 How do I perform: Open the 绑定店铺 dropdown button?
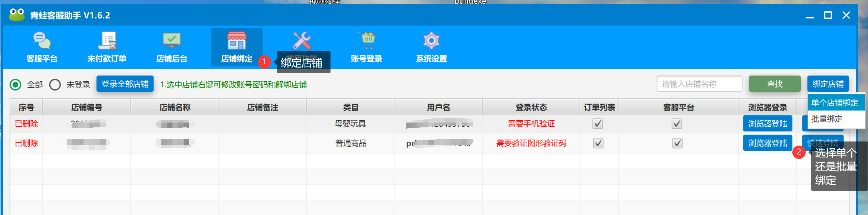click(x=828, y=84)
